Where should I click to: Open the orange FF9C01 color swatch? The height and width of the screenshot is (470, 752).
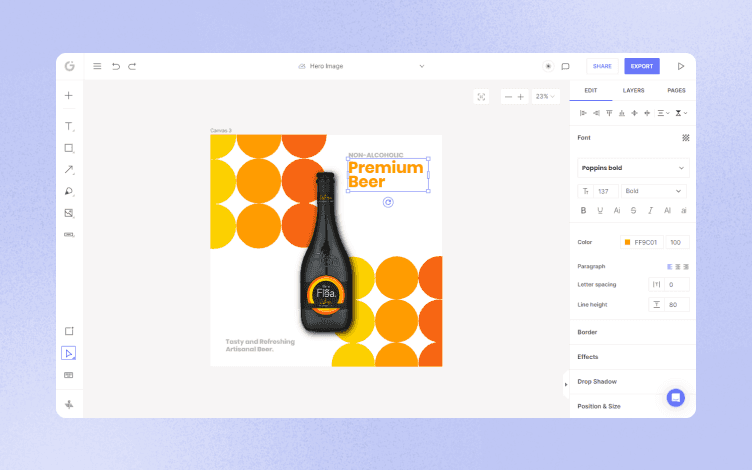pos(627,243)
